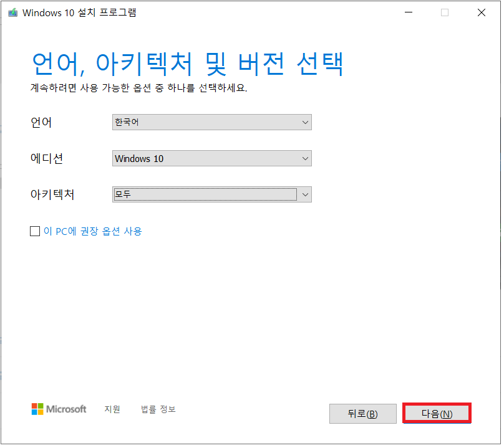The width and height of the screenshot is (504, 448).
Task: Enable the '이 PC에 권장 옵션 사용' checkbox
Action: (x=35, y=232)
